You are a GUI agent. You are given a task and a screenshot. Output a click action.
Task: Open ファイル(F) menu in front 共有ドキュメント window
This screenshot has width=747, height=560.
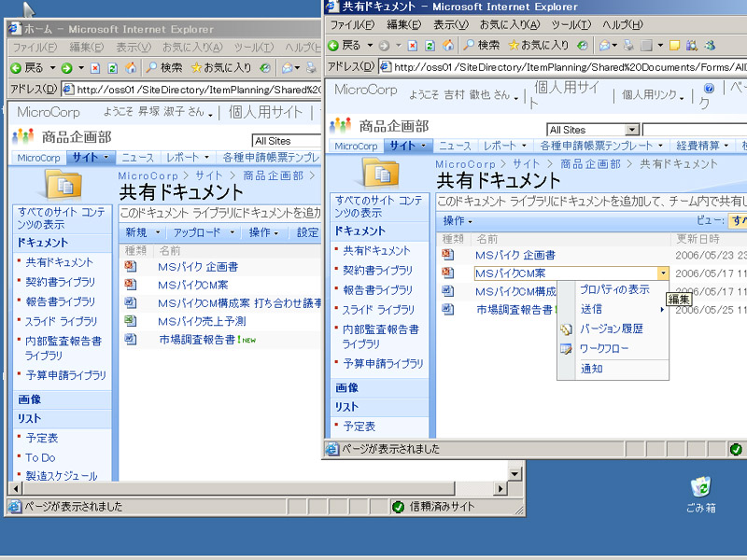(x=352, y=24)
